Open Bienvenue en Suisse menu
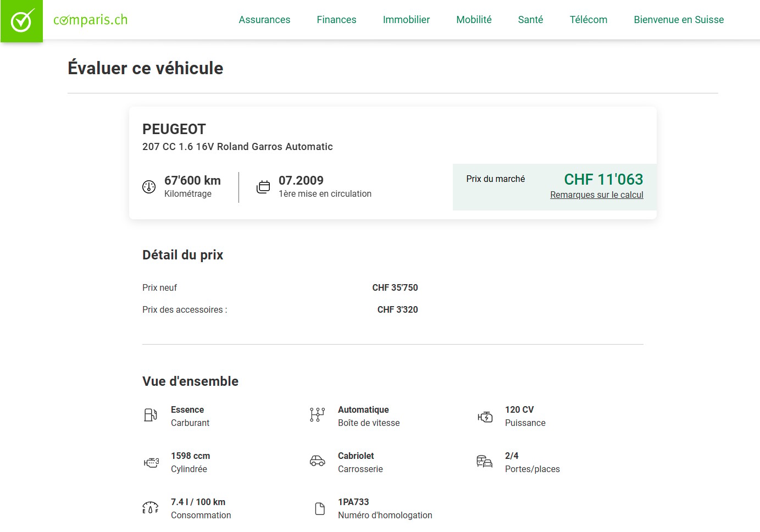 pyautogui.click(x=679, y=20)
